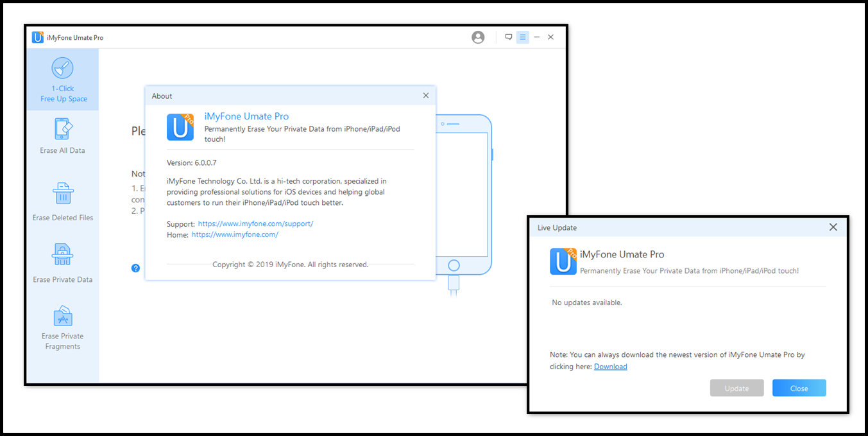Open the user account profile icon
Screen dimensions: 868x436
[x=478, y=37]
